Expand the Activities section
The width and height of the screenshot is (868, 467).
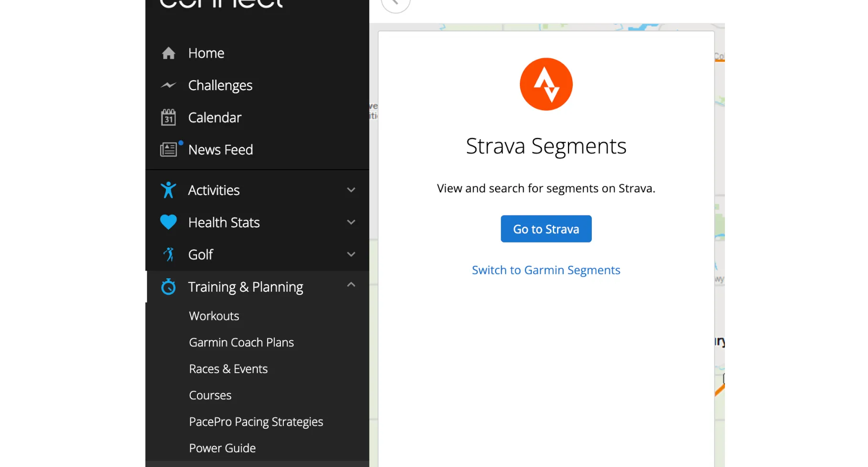click(x=351, y=190)
